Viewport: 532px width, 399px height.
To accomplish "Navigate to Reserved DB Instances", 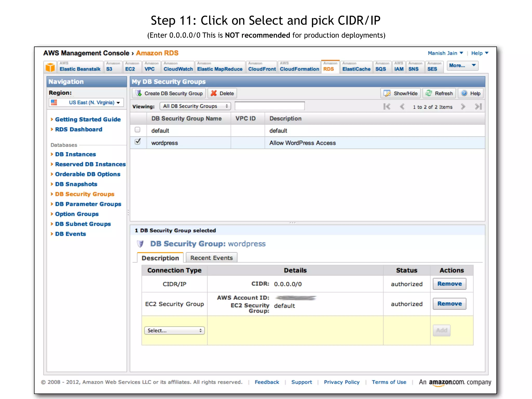I will (90, 164).
